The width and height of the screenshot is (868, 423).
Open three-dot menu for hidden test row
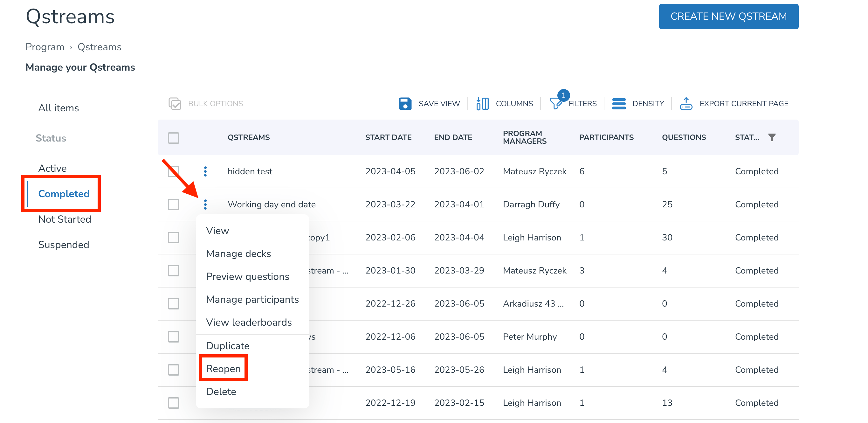tap(205, 171)
